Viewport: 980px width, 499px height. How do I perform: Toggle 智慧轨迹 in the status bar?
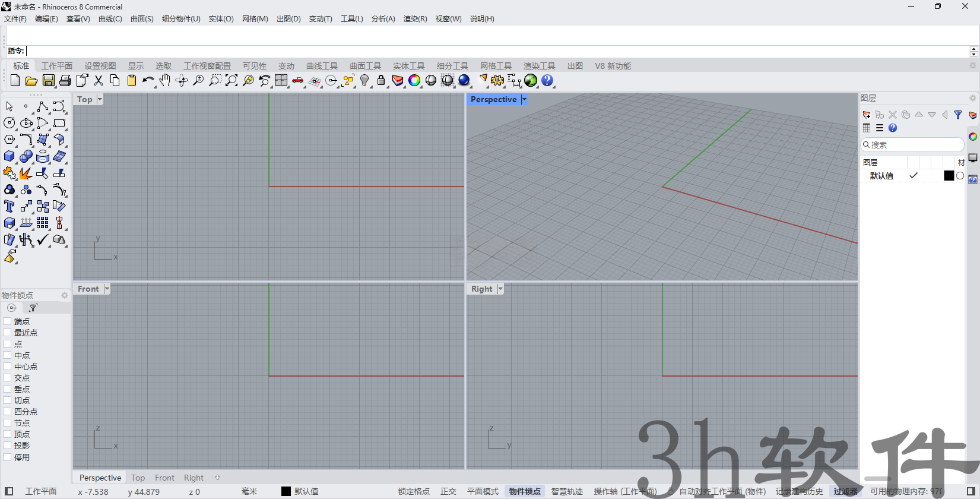(567, 491)
